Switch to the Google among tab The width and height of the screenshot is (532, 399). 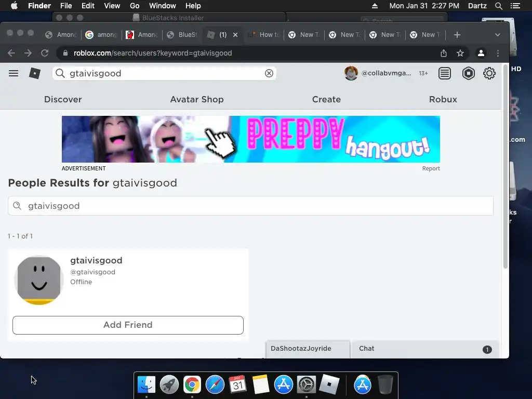[x=101, y=35]
